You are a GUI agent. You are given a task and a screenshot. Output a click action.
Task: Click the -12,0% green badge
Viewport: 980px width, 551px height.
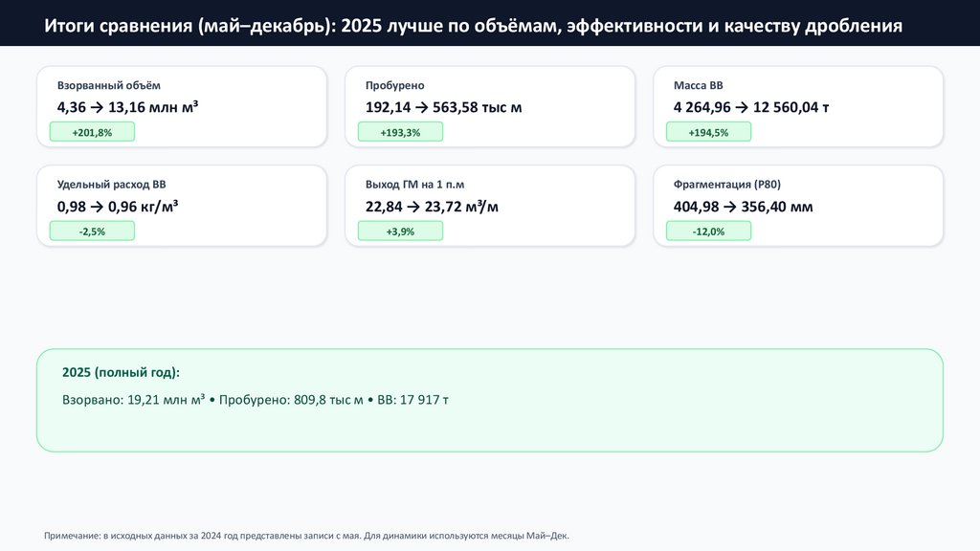point(708,231)
